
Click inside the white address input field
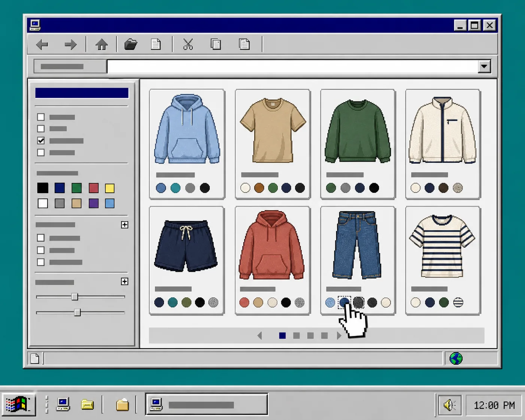click(x=292, y=67)
